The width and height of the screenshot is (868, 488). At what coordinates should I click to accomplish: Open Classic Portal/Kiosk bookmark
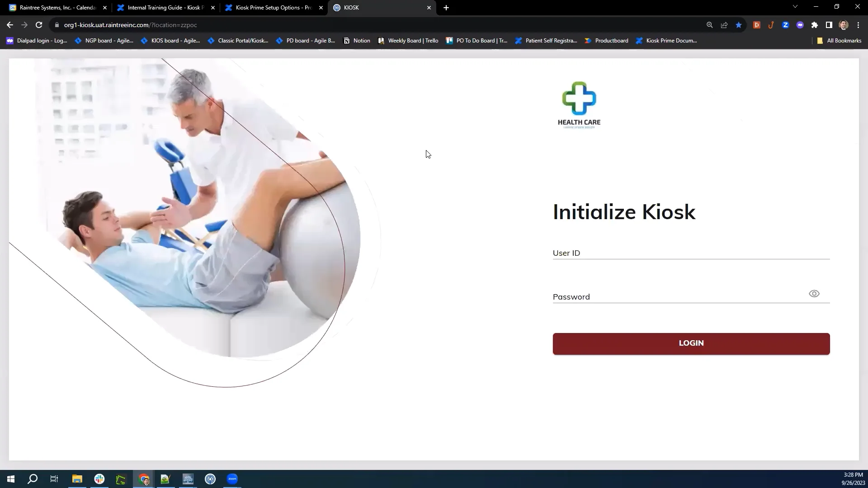tap(238, 41)
